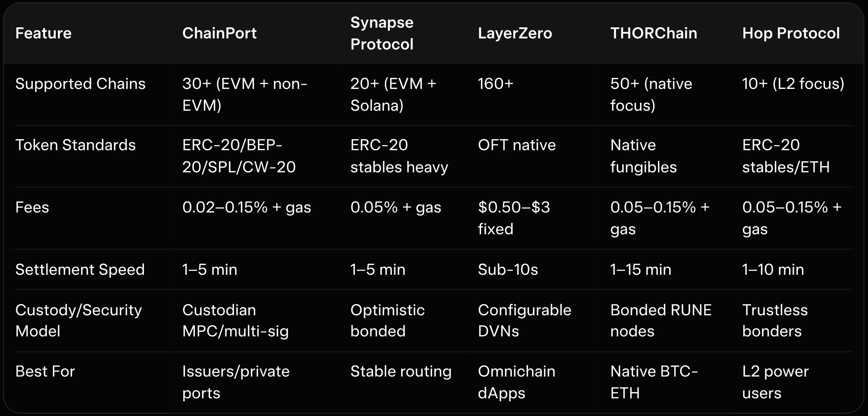Screen dimensions: 868x416
Task: Select the THORChain column header
Action: pyautogui.click(x=653, y=33)
